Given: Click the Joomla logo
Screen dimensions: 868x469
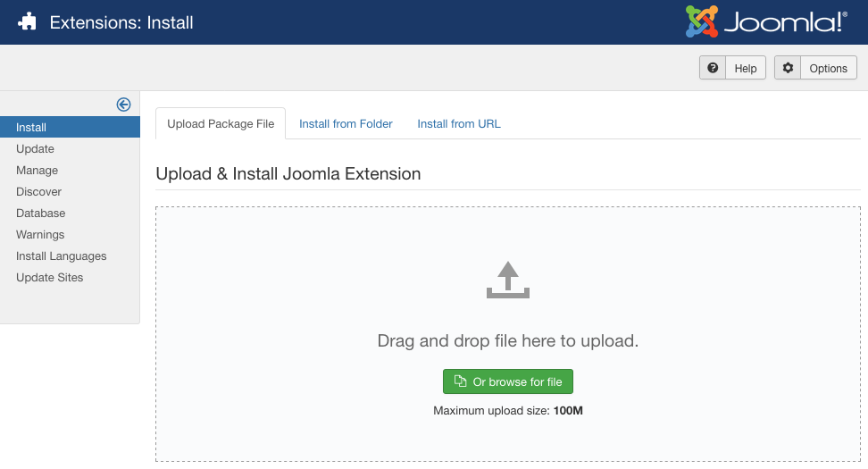Looking at the screenshot, I should 766,21.
